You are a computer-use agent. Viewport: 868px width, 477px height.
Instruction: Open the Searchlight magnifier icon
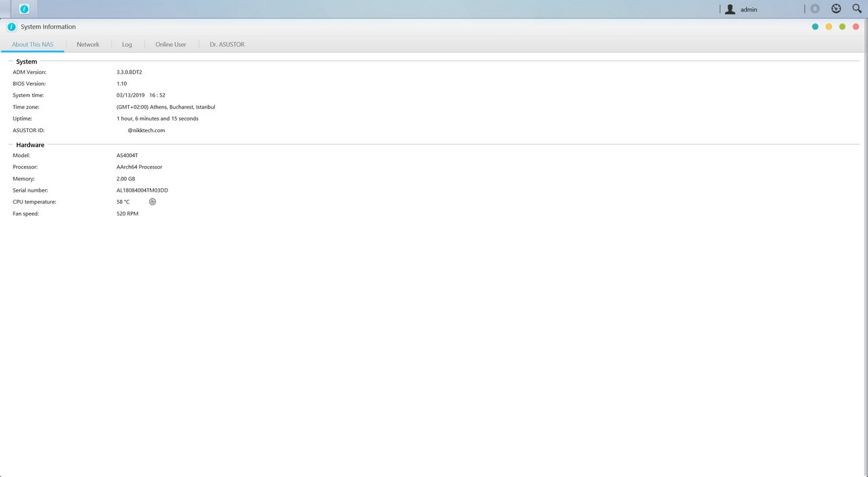(856, 9)
